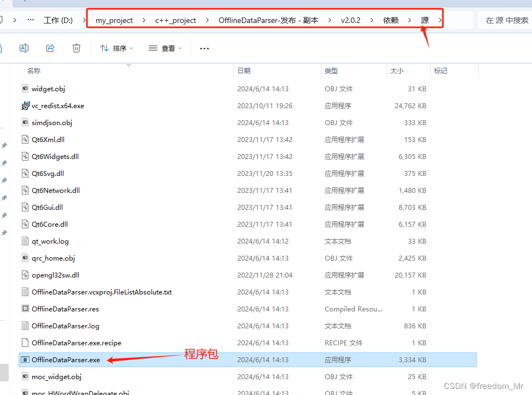Select the simdjson.obj file icon
Screen dimensions: 532x395
click(25, 122)
